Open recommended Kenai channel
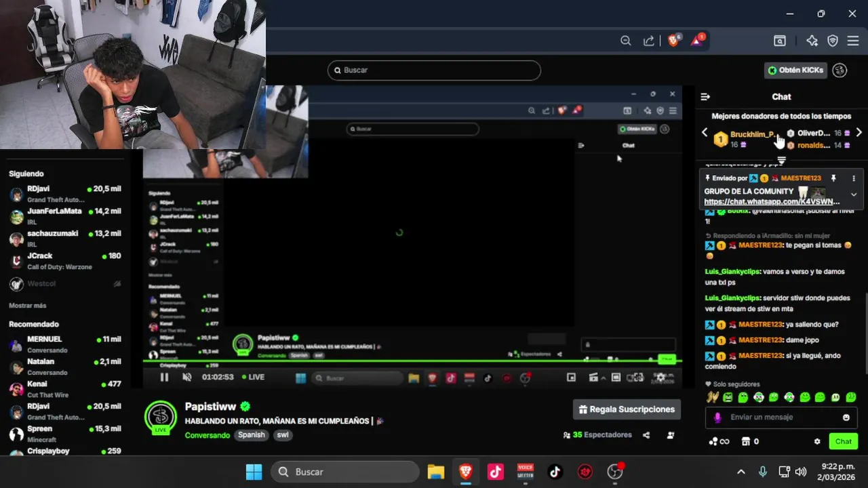This screenshot has width=868, height=488. (x=65, y=389)
